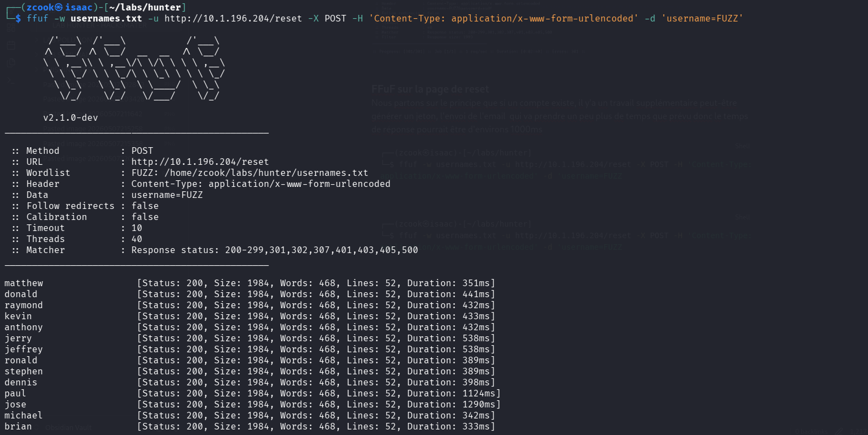Click the 'jose' username result
The height and width of the screenshot is (435, 868).
point(15,405)
